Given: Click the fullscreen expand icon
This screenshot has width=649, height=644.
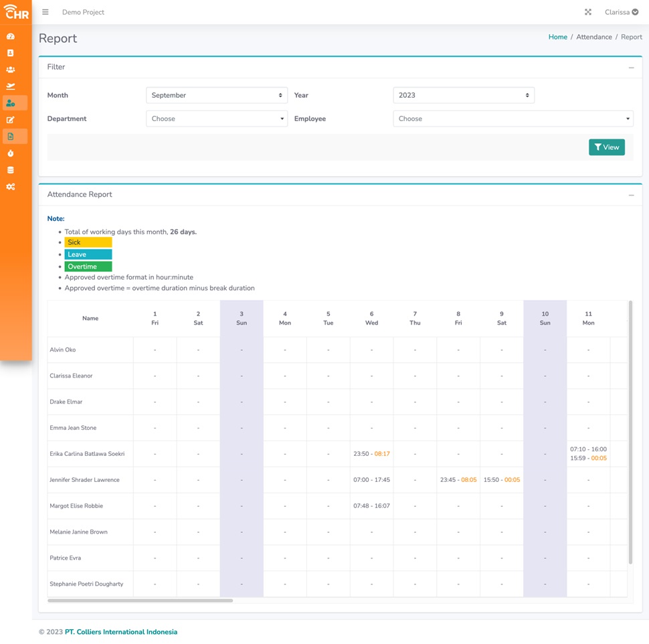Looking at the screenshot, I should (x=587, y=12).
